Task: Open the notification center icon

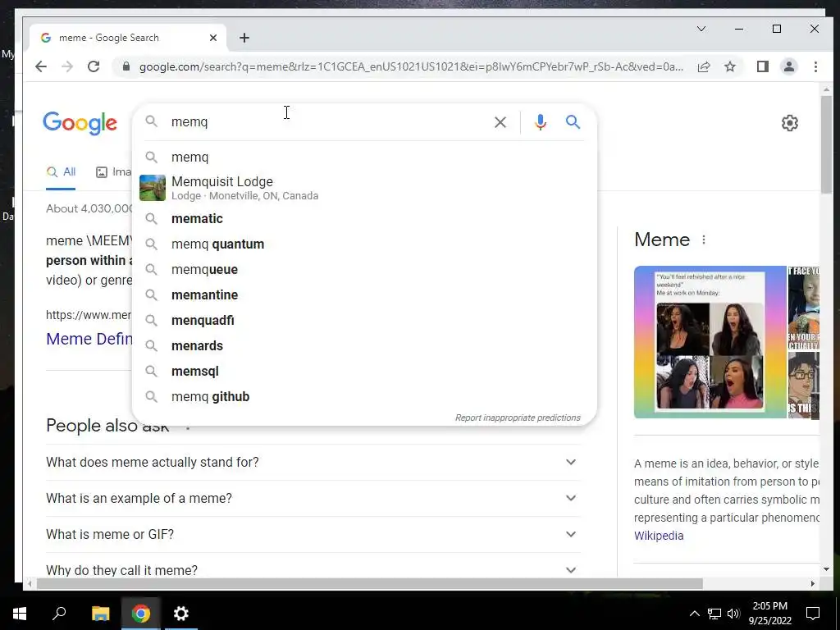Action: 813,614
